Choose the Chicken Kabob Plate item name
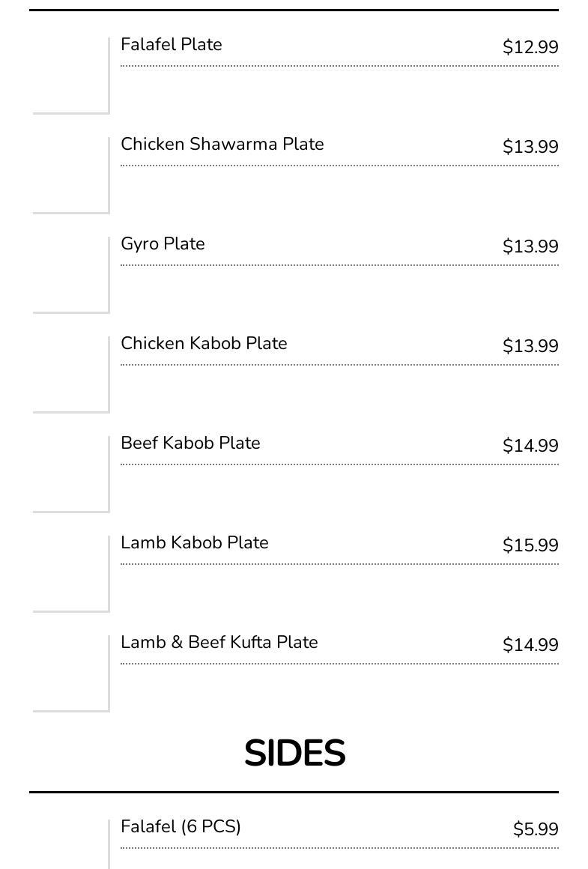The image size is (588, 869). pos(204,344)
